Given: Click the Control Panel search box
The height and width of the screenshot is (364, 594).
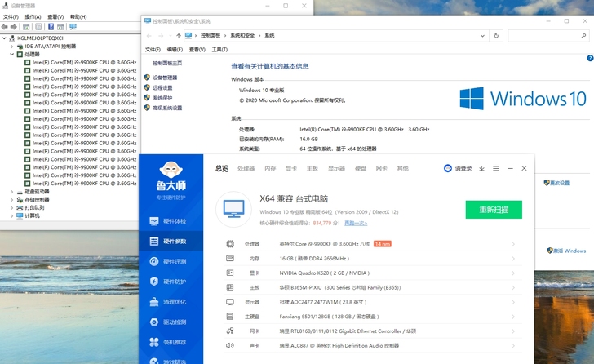Looking at the screenshot, I should click(x=549, y=36).
